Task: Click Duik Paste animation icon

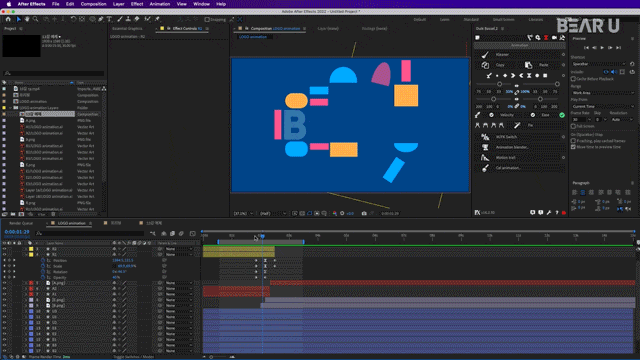Action: pos(528,65)
